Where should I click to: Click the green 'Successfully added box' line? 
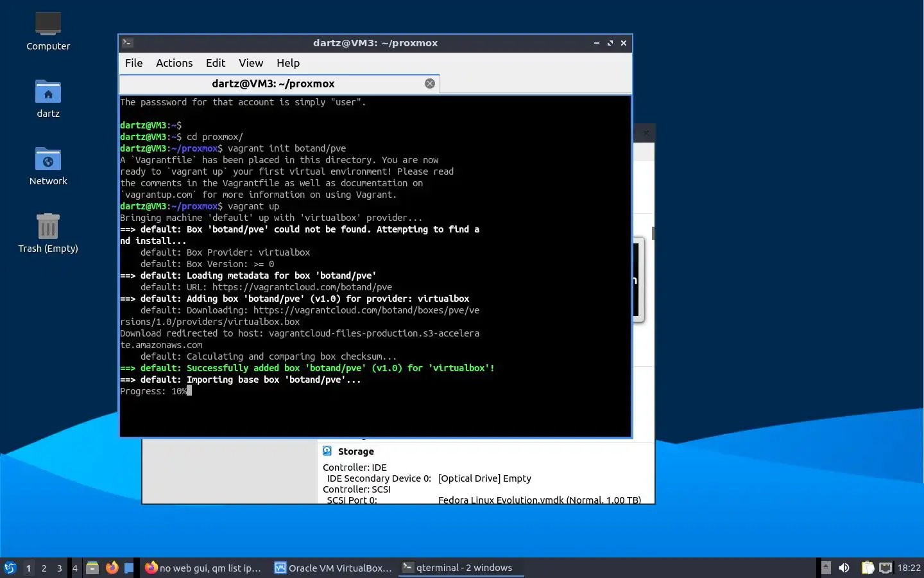307,368
